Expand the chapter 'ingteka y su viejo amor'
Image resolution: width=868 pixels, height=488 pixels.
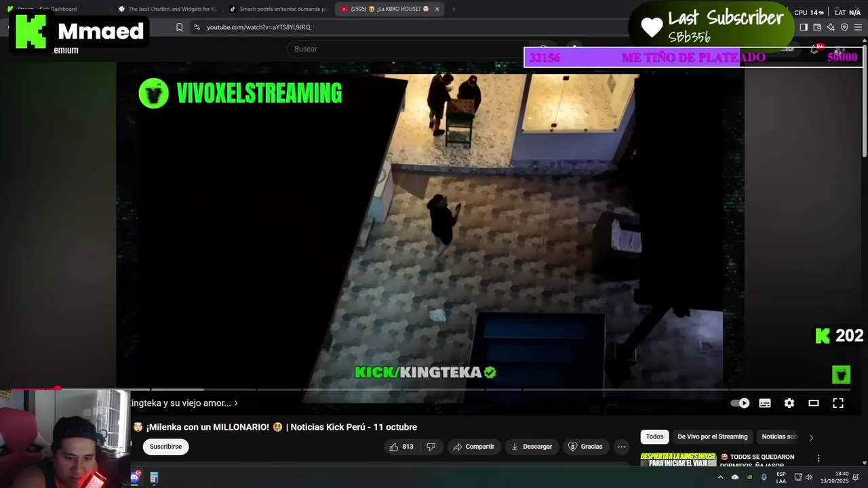[x=184, y=403]
